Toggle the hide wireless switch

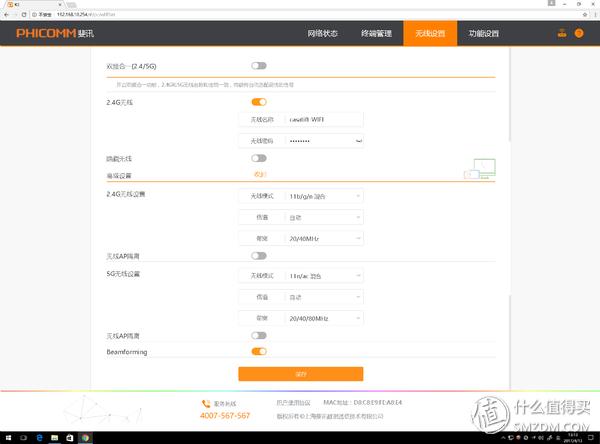pyautogui.click(x=259, y=158)
